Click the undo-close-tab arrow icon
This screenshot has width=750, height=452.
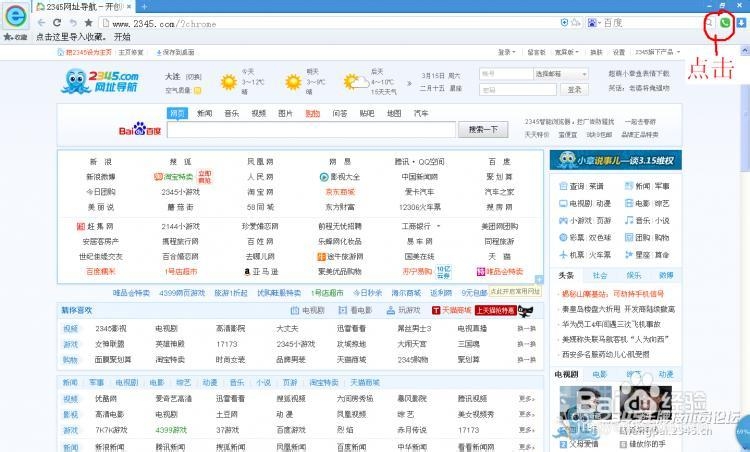point(73,22)
